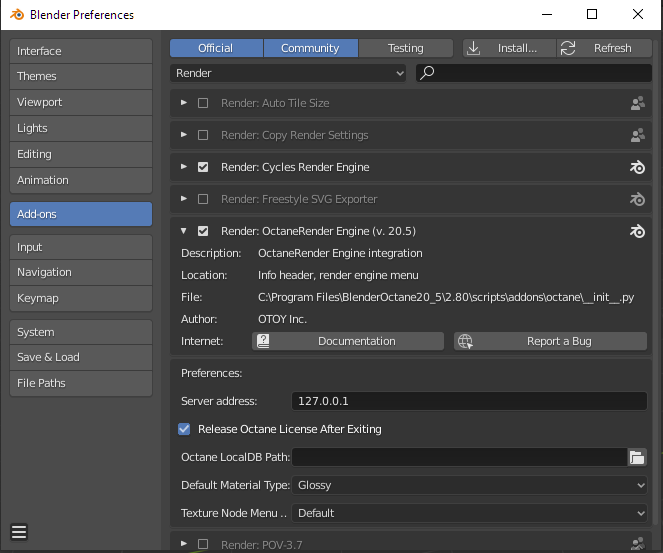Viewport: 663px width, 553px height.
Task: Open the Keymap preferences section
Action: (80, 298)
